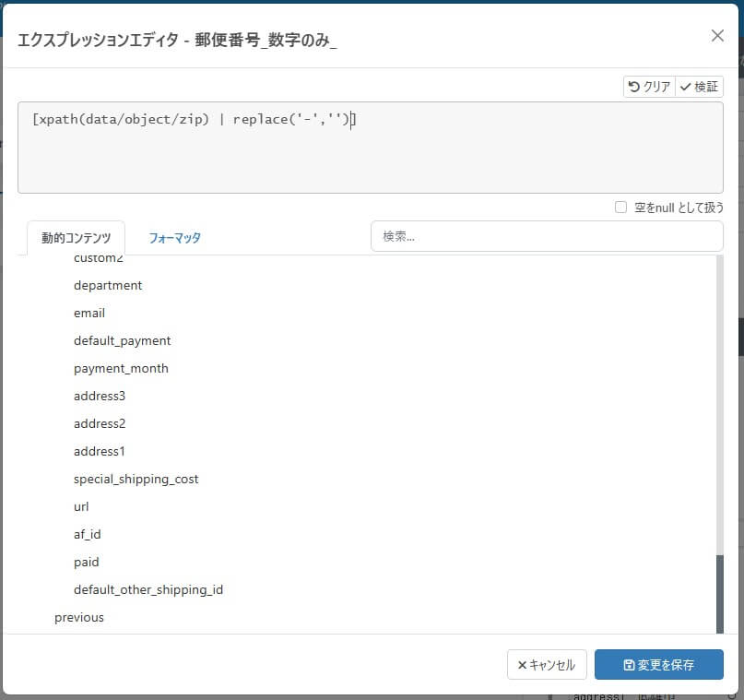
Task: Select the address3 item
Action: pyautogui.click(x=100, y=396)
